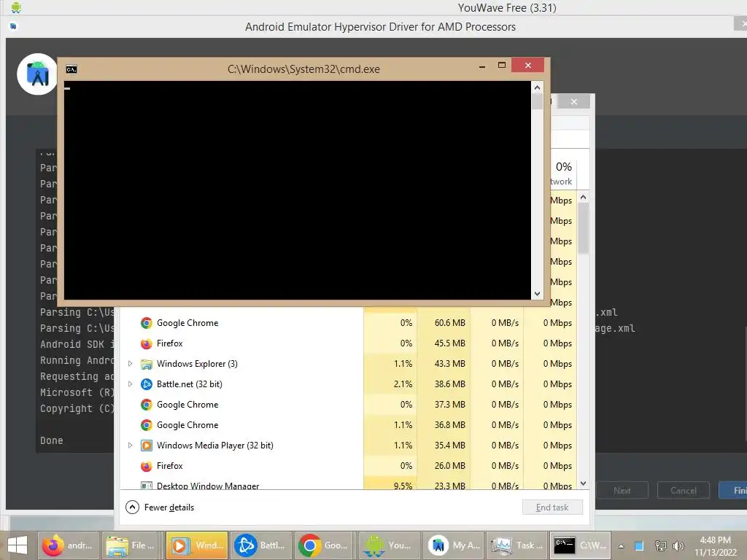
Task: Click cmd window scrollbar up arrow
Action: coord(537,87)
